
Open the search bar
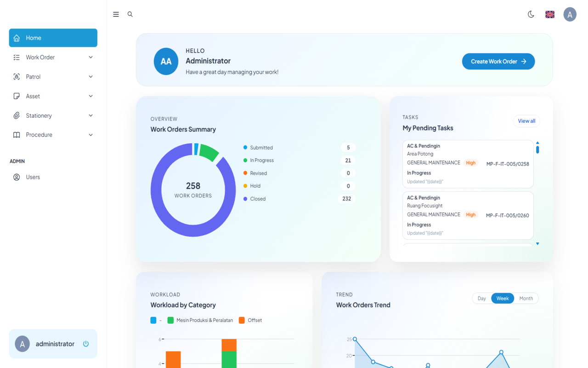(x=130, y=14)
